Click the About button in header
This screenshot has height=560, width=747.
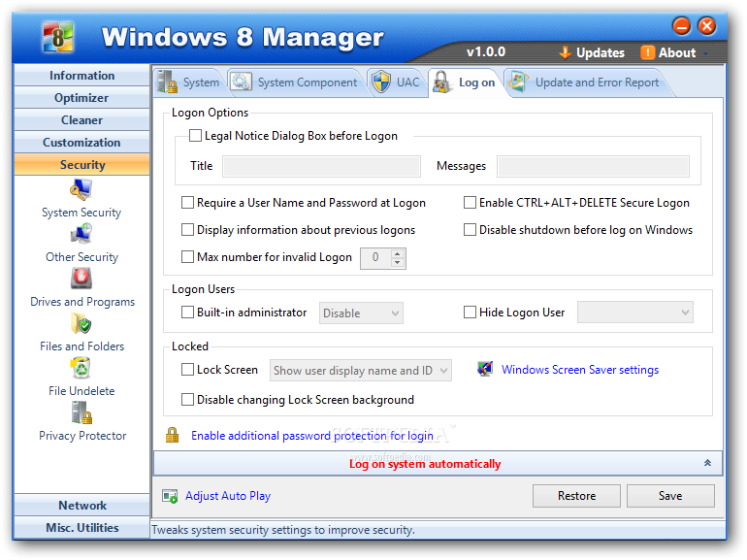tap(668, 53)
